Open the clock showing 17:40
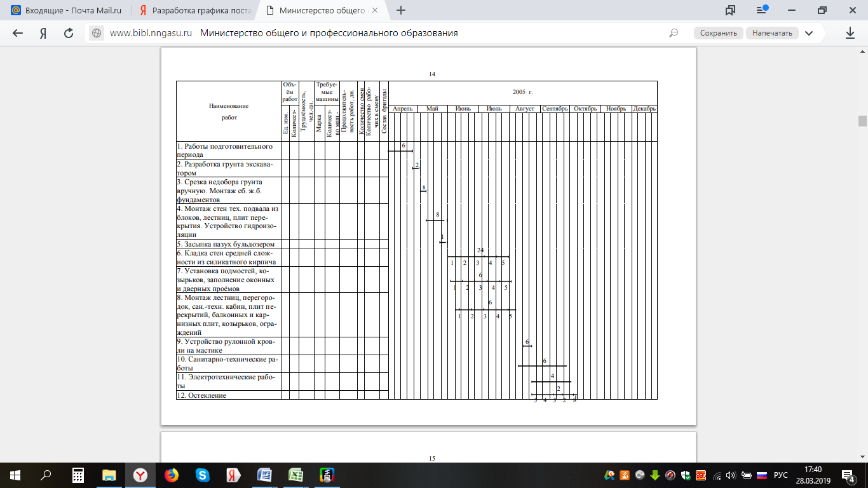The height and width of the screenshot is (488, 868). 812,475
